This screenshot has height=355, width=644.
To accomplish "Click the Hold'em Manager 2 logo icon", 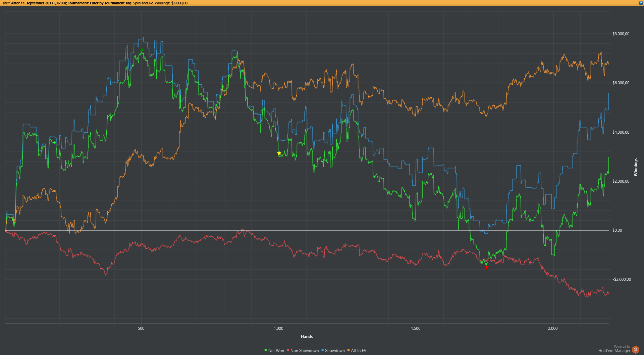I will point(636,350).
